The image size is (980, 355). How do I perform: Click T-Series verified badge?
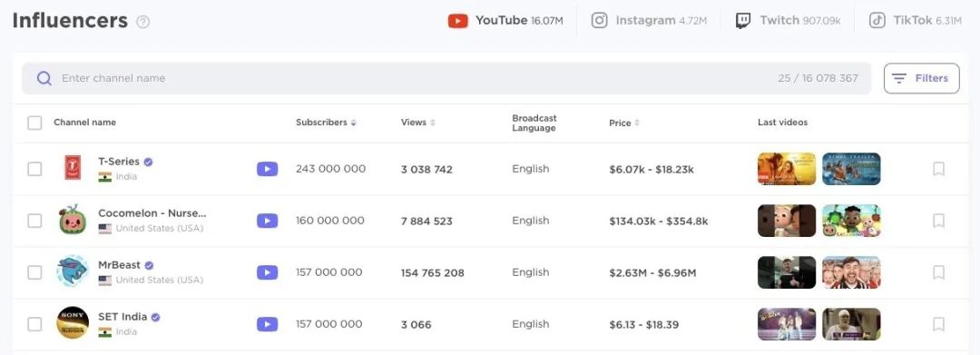(x=148, y=162)
